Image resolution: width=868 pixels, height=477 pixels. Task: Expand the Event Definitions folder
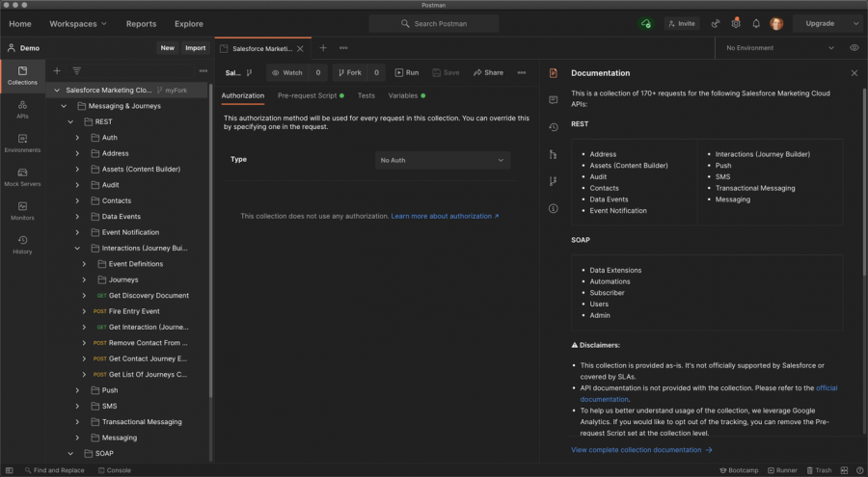click(x=84, y=264)
